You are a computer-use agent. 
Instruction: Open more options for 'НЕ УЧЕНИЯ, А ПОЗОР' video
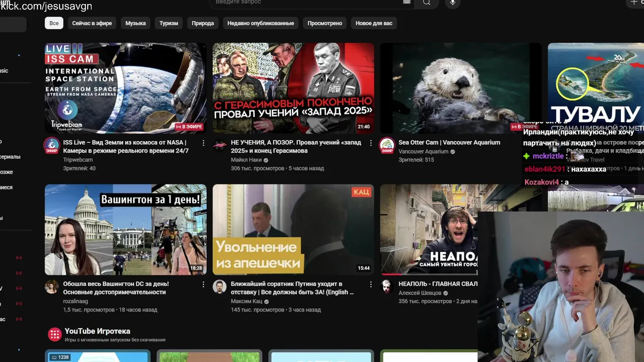[371, 143]
